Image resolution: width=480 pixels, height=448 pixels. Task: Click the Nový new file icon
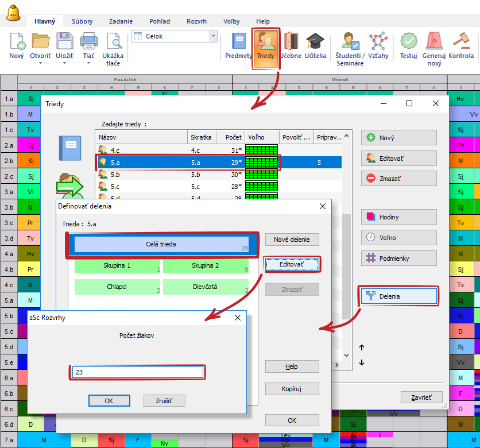(17, 42)
